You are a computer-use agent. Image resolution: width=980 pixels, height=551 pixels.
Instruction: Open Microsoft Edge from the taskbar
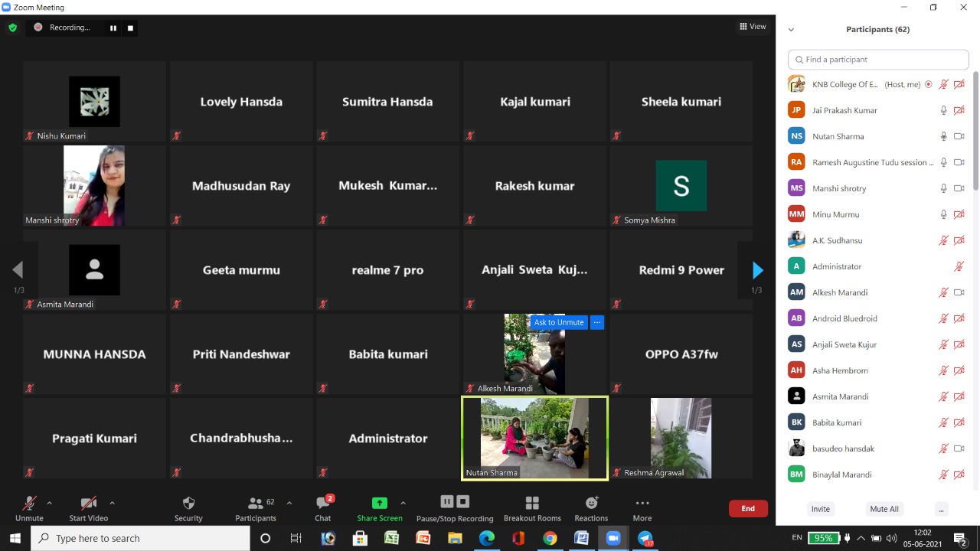tap(487, 538)
